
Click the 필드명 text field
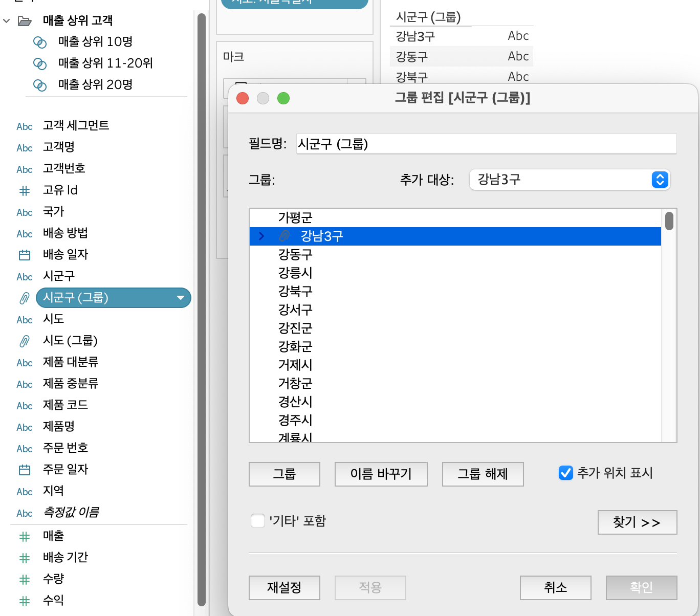487,144
